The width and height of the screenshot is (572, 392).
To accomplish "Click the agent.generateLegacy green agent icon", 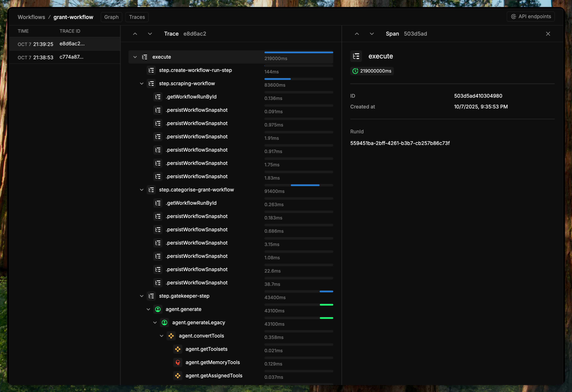I will pos(164,323).
